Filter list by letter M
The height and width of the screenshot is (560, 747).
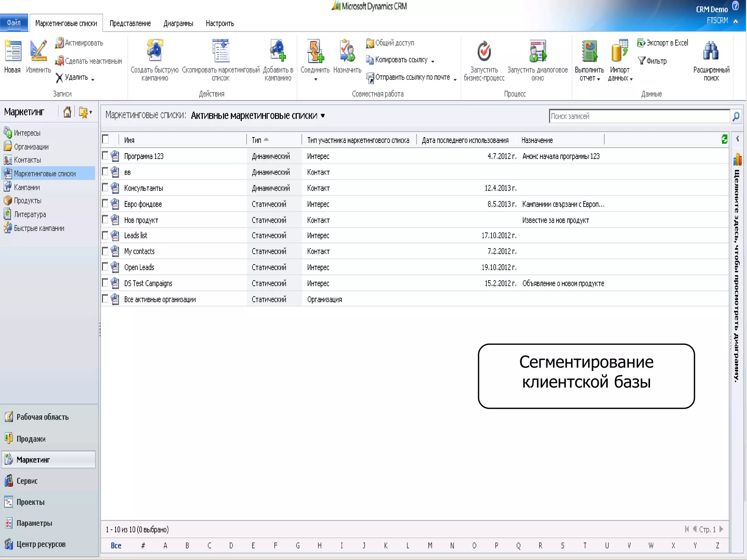[x=430, y=545]
